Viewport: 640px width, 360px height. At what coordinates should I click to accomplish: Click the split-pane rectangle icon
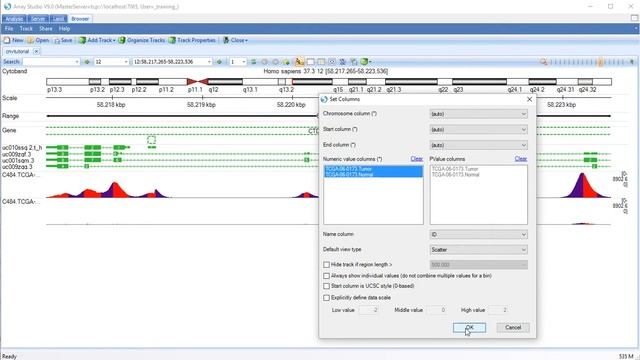click(321, 62)
